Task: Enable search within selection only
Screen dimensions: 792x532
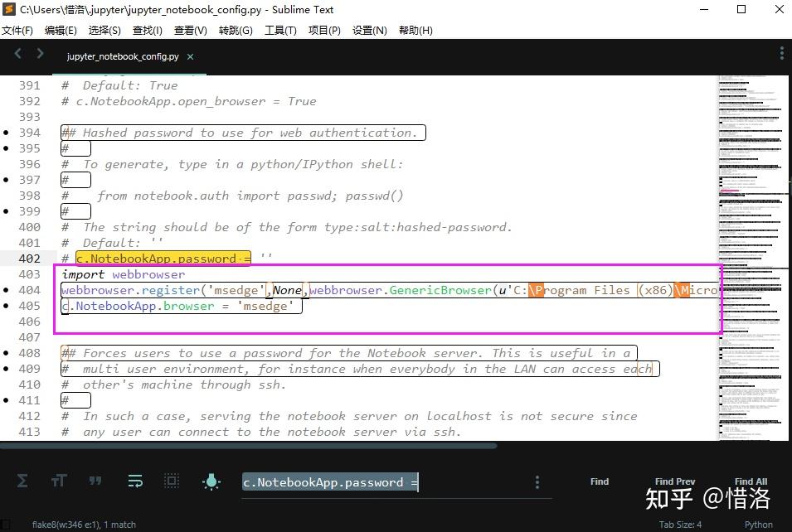Action: [172, 481]
